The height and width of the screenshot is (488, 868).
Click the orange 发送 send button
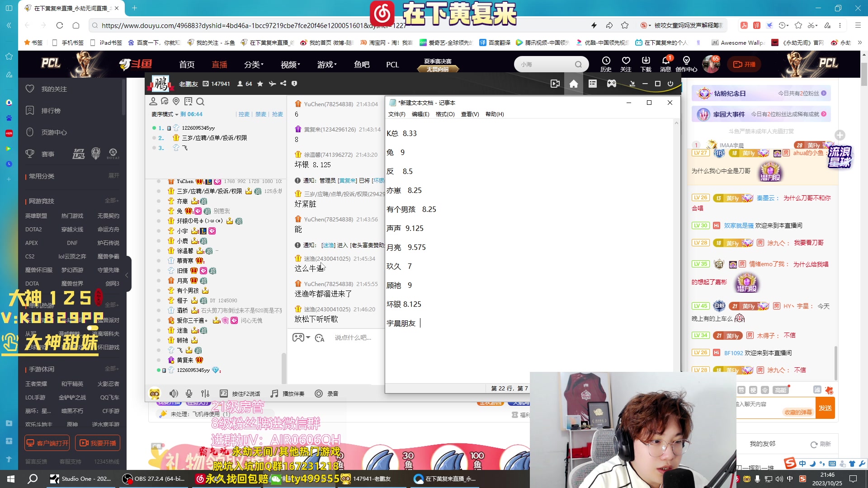(x=825, y=408)
